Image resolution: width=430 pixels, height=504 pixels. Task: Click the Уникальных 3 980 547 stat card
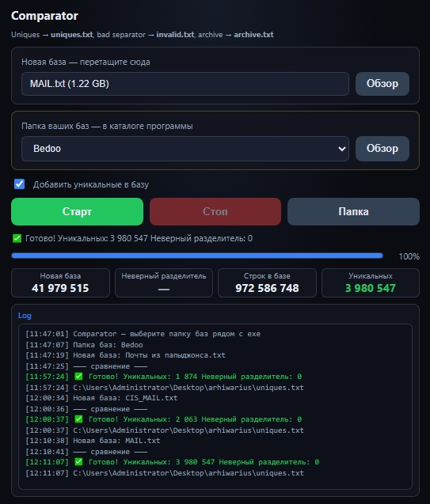pos(371,283)
